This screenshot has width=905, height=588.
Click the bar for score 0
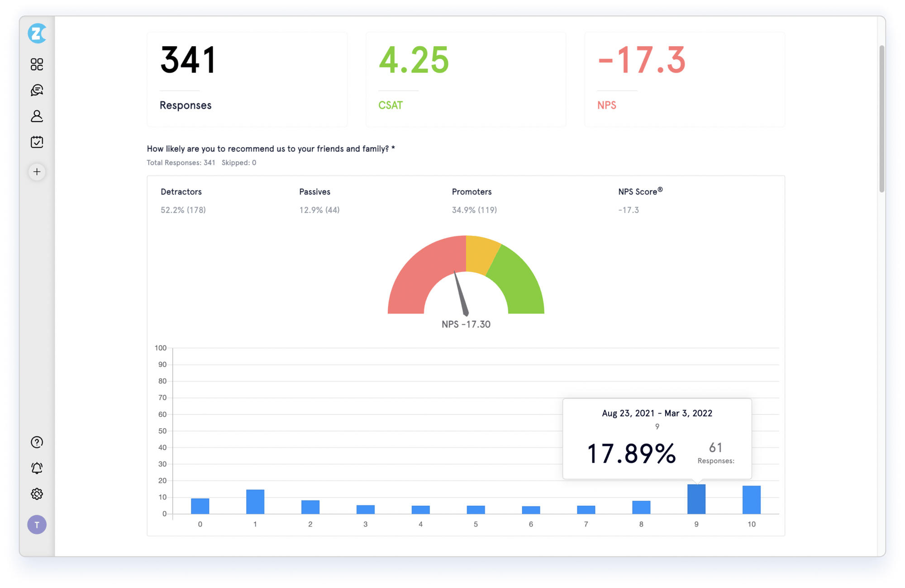[x=200, y=506]
